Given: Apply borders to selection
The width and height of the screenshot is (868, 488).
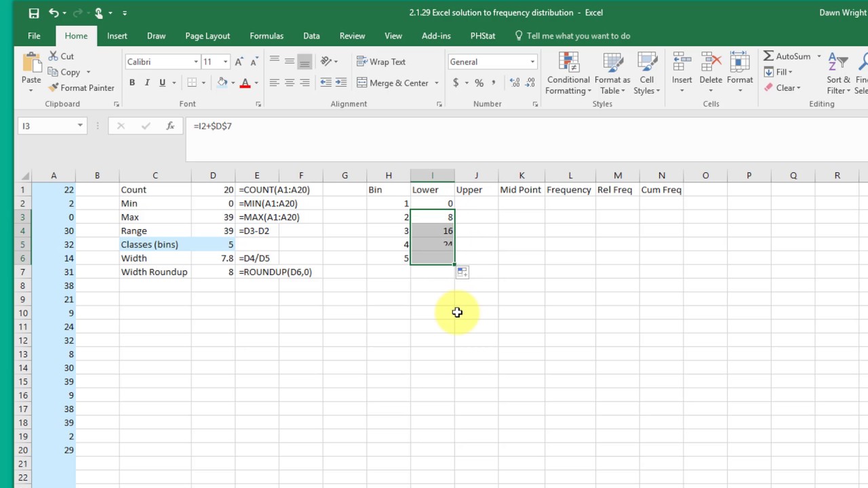Looking at the screenshot, I should pyautogui.click(x=192, y=83).
